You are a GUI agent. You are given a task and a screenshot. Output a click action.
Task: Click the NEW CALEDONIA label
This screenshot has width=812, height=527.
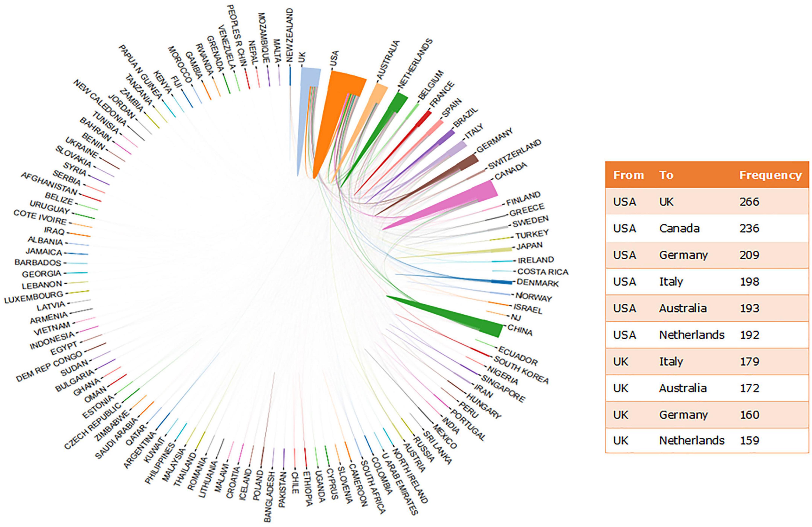(x=100, y=102)
